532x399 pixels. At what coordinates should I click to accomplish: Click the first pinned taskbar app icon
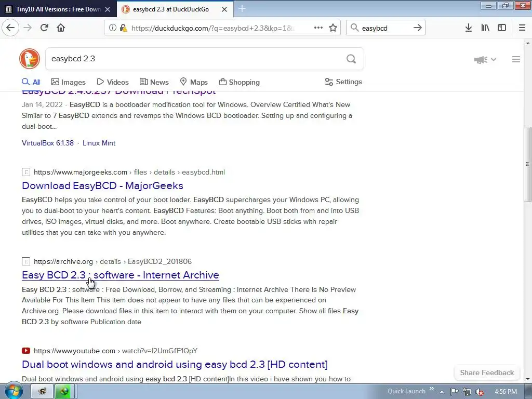[42, 392]
